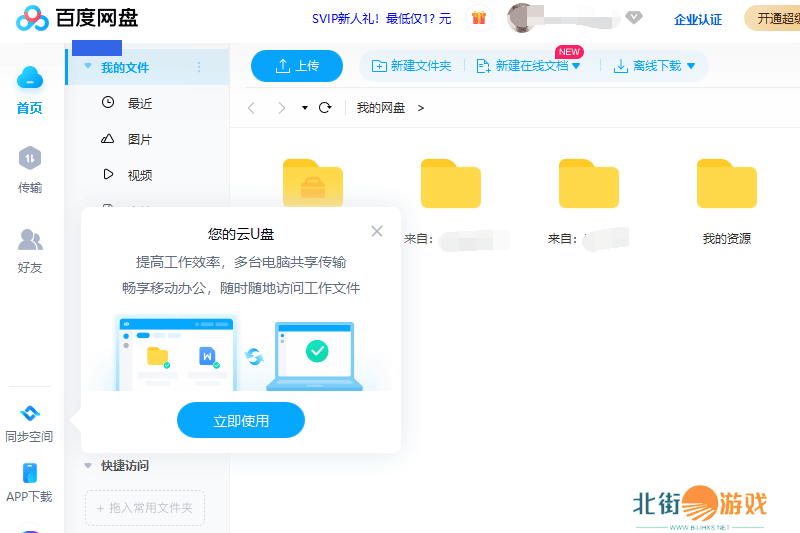800x533 pixels.
Task: Click the APP下载 phone icon
Action: (x=30, y=473)
